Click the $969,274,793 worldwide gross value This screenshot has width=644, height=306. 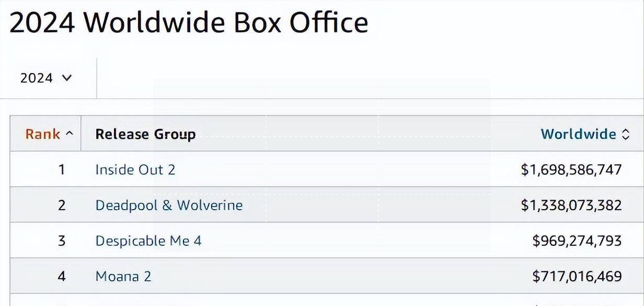pyautogui.click(x=577, y=241)
